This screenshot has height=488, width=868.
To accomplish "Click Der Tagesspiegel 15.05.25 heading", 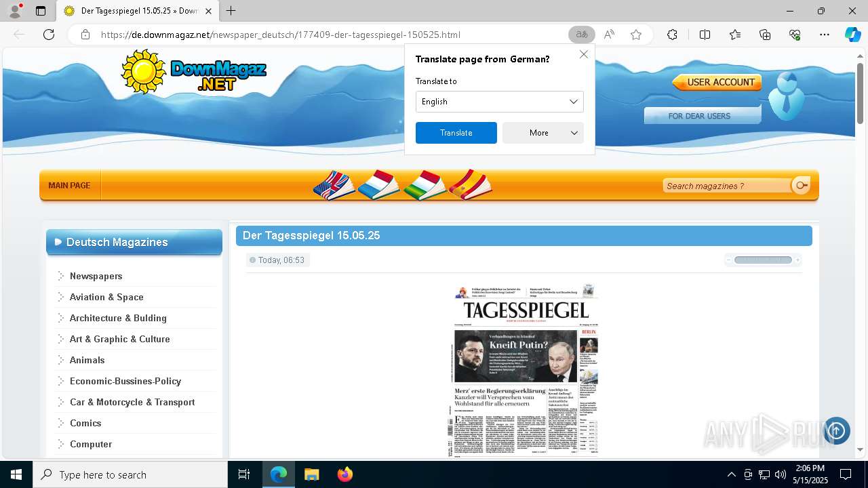I will coord(311,235).
